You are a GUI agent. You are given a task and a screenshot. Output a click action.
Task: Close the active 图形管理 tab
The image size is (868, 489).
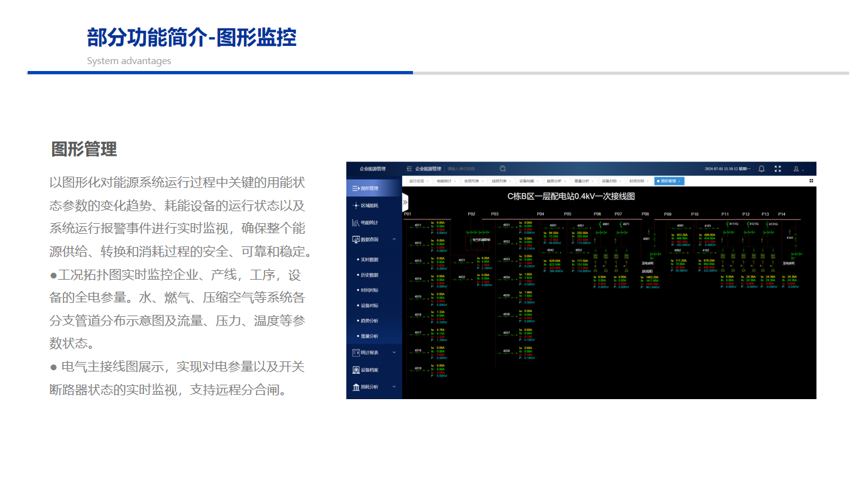(679, 181)
